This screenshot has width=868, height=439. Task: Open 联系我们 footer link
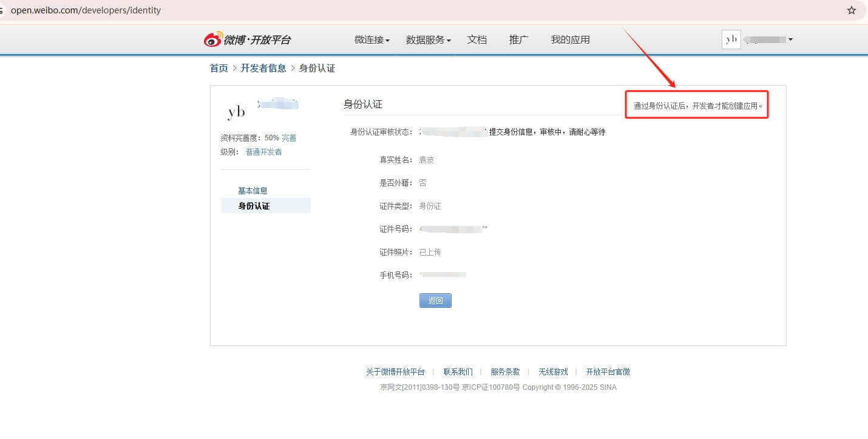point(458,372)
